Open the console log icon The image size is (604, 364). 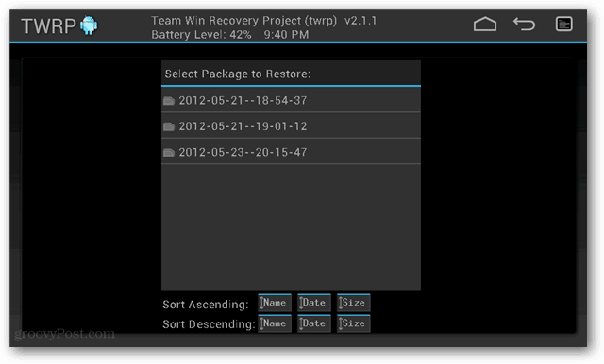(564, 24)
